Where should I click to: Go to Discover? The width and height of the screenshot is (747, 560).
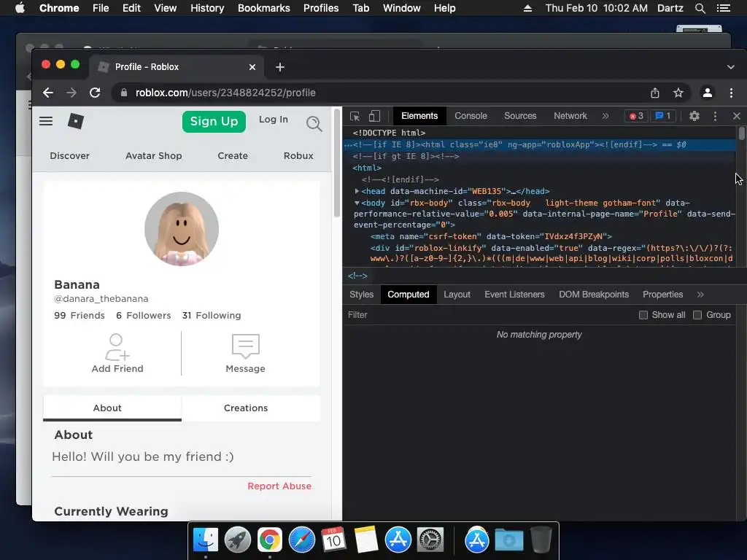point(69,156)
